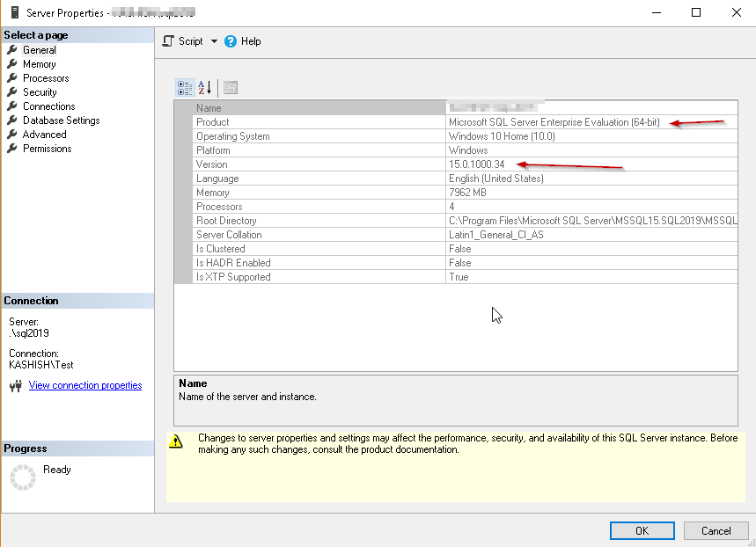Open the Memory page

[x=39, y=64]
